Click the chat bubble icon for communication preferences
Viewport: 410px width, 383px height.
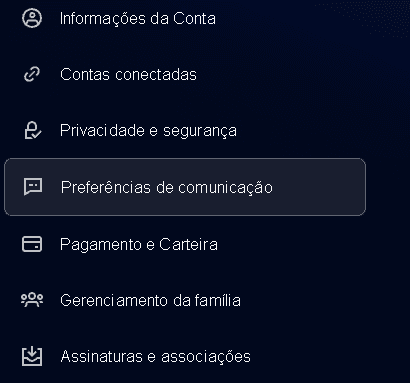tap(33, 187)
